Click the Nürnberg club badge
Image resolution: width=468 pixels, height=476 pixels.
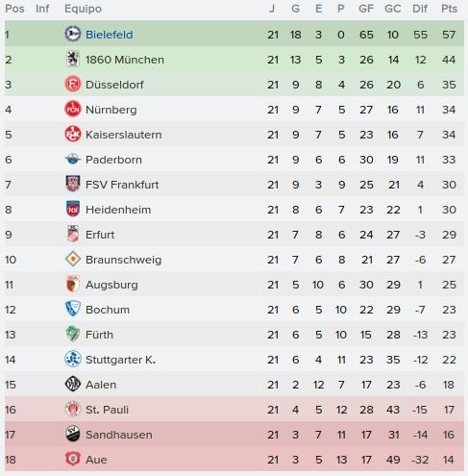click(73, 110)
